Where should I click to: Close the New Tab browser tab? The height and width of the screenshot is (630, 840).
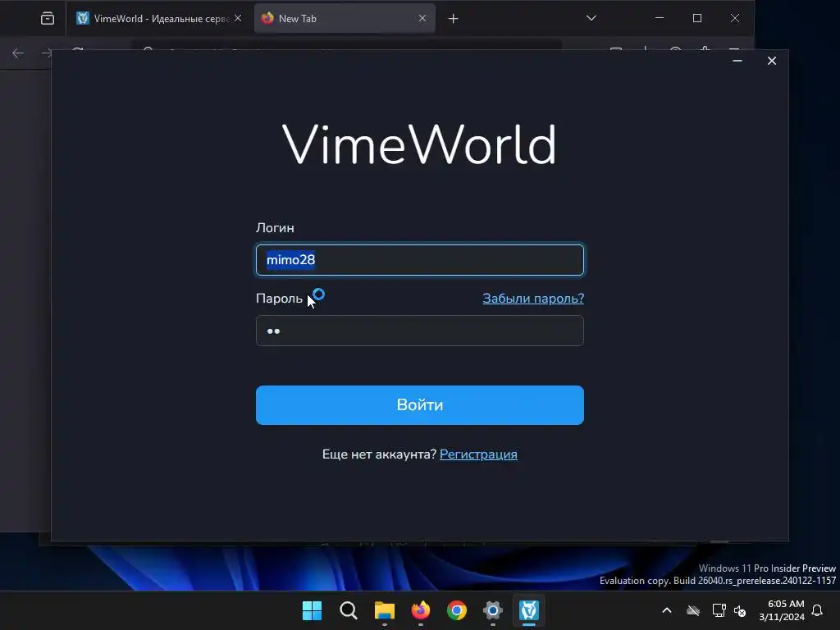pos(422,18)
